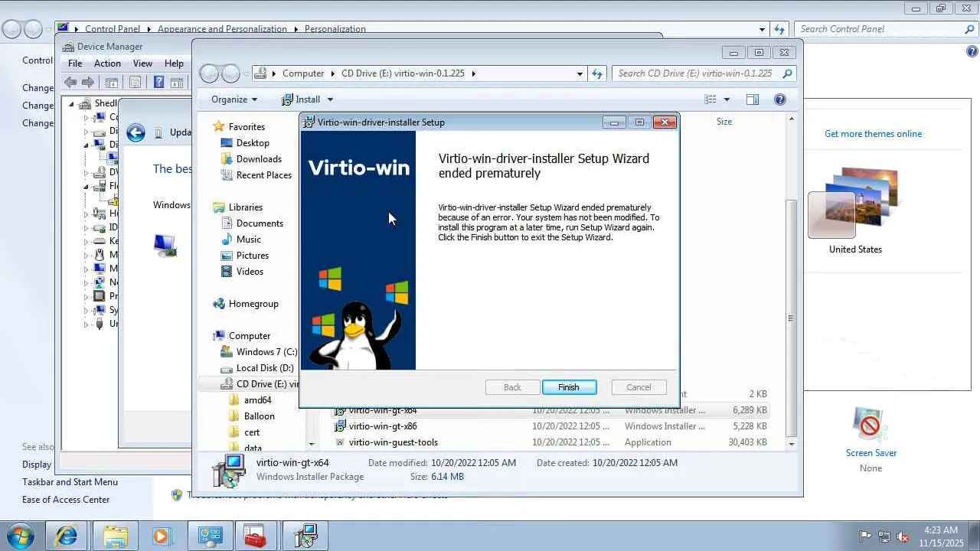Image resolution: width=980 pixels, height=551 pixels.
Task: Open the Pictures library in navigation pane
Action: tap(253, 256)
